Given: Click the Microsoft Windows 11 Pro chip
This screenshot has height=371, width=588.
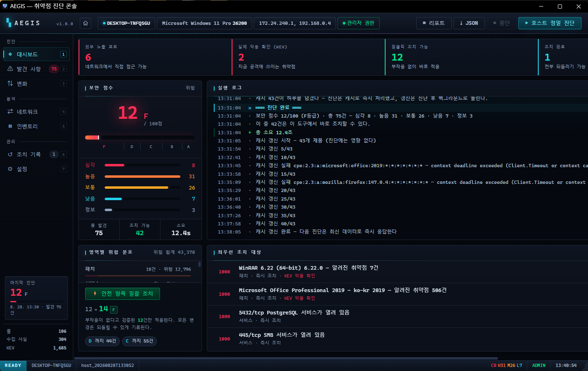Looking at the screenshot, I should pyautogui.click(x=204, y=23).
